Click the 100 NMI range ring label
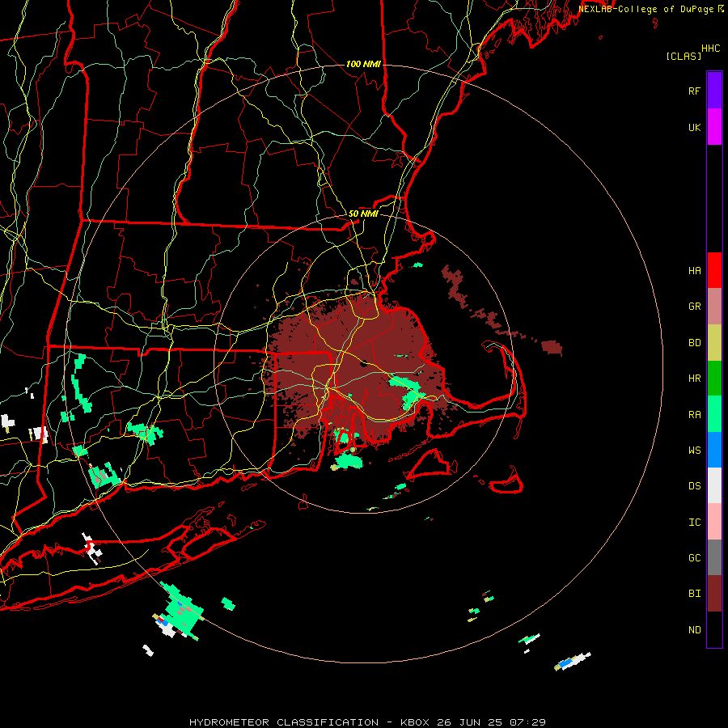 [x=363, y=64]
